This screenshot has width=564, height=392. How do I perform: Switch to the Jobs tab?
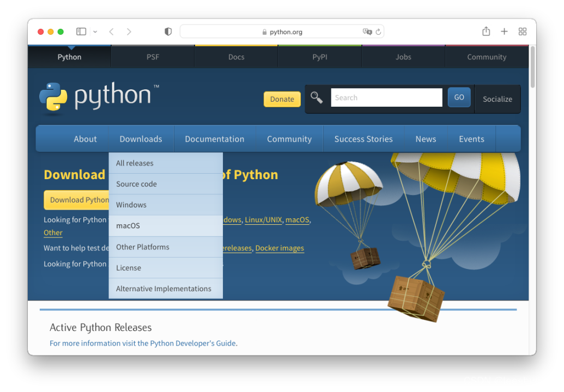[403, 57]
